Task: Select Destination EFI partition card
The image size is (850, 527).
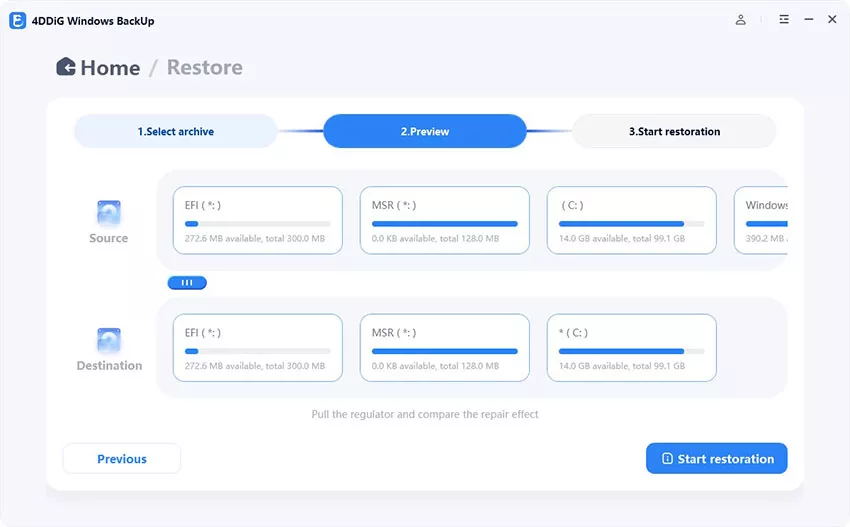Action: 257,348
